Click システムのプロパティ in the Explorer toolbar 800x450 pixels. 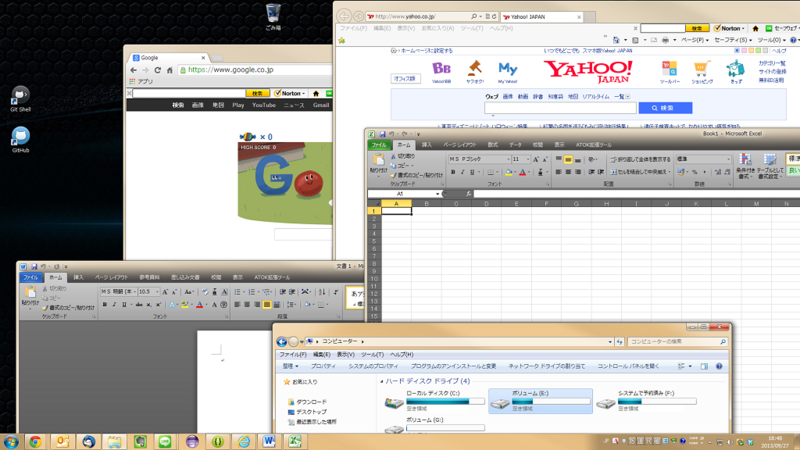[x=373, y=366]
